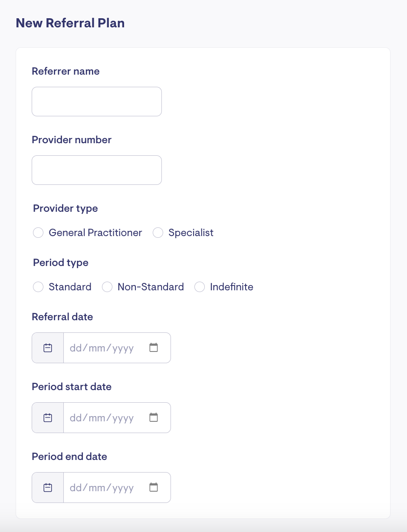This screenshot has width=407, height=532.
Task: Select the General Practitioner radio button
Action: pyautogui.click(x=38, y=233)
